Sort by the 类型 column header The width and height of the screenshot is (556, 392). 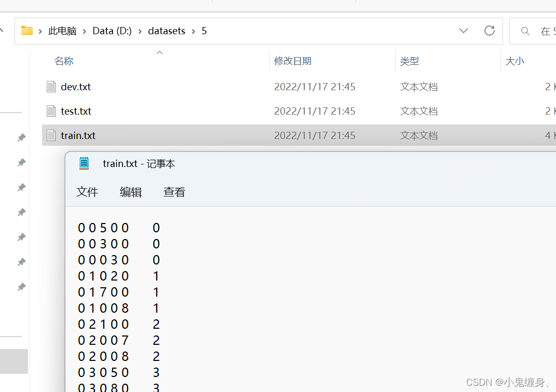(x=410, y=61)
